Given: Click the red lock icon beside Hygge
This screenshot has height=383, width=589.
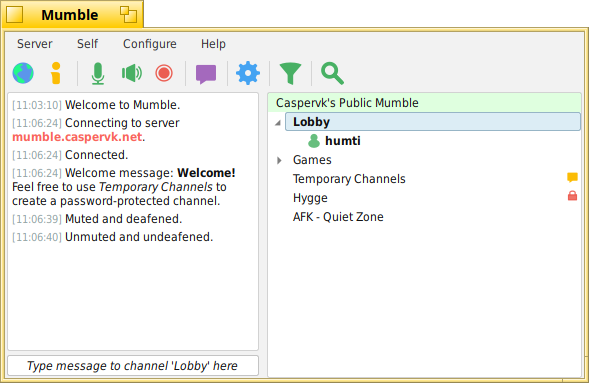Looking at the screenshot, I should tap(572, 196).
